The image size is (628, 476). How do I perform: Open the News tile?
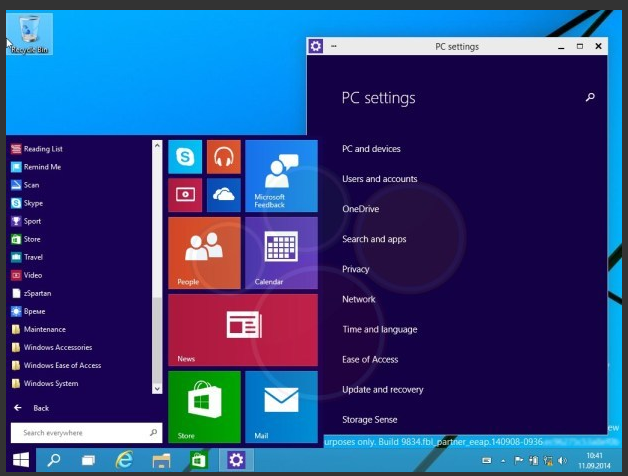pyautogui.click(x=243, y=330)
